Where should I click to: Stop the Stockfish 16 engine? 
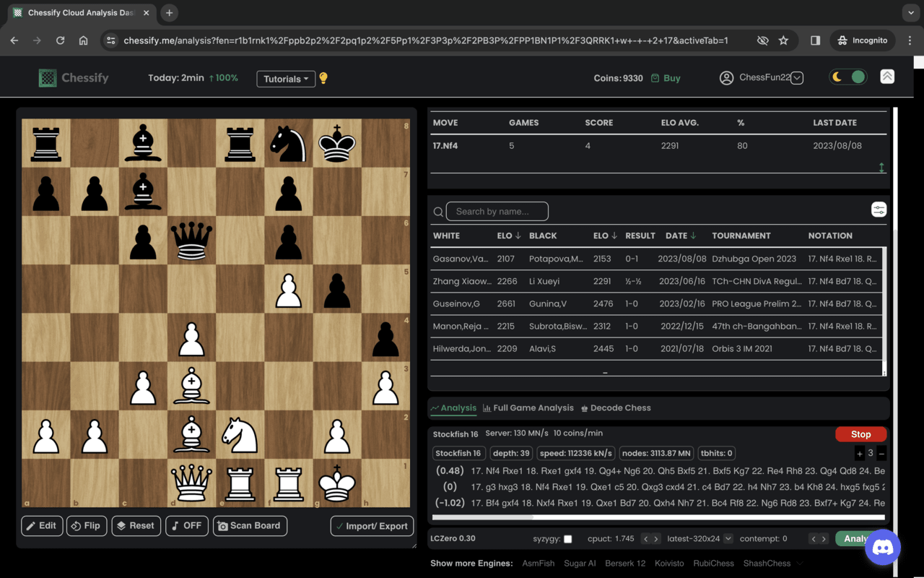tap(860, 434)
